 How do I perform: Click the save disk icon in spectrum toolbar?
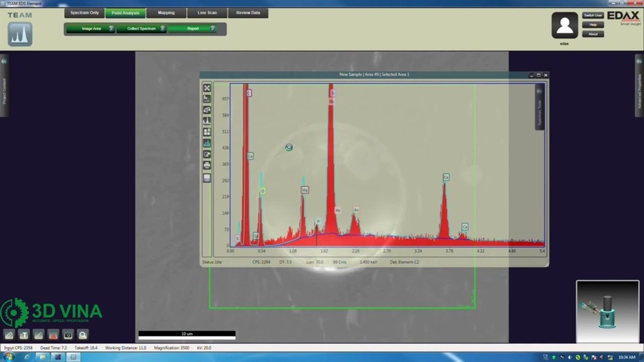(x=207, y=178)
